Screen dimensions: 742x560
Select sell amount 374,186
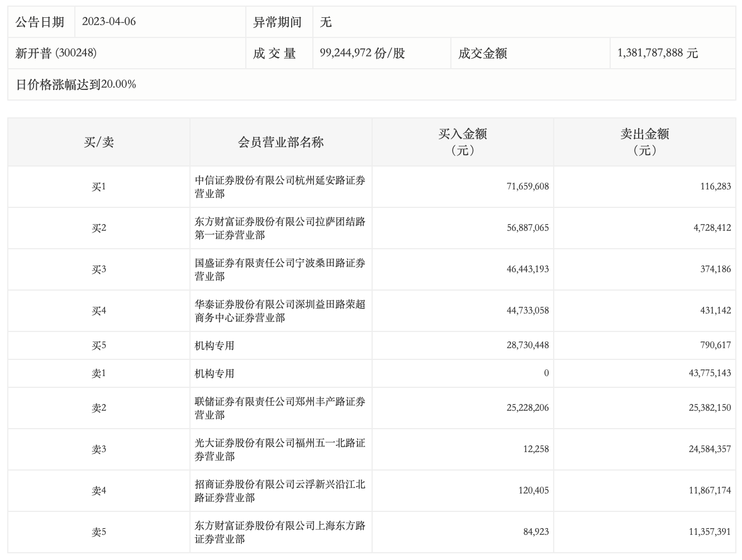(715, 269)
